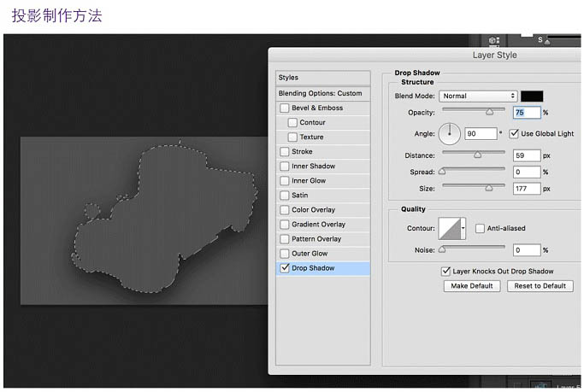The height and width of the screenshot is (392, 584).
Task: Enable the Pattern Overlay checkbox
Action: (x=285, y=239)
